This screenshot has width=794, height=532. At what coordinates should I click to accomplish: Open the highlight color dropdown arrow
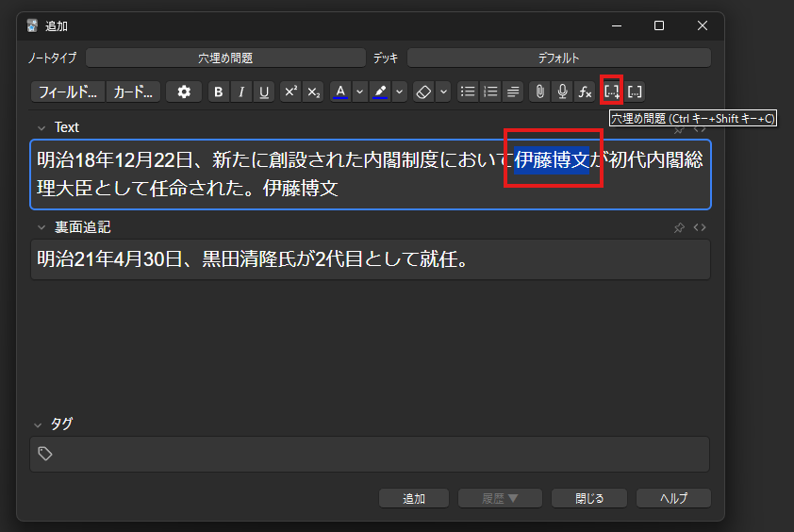[x=399, y=91]
